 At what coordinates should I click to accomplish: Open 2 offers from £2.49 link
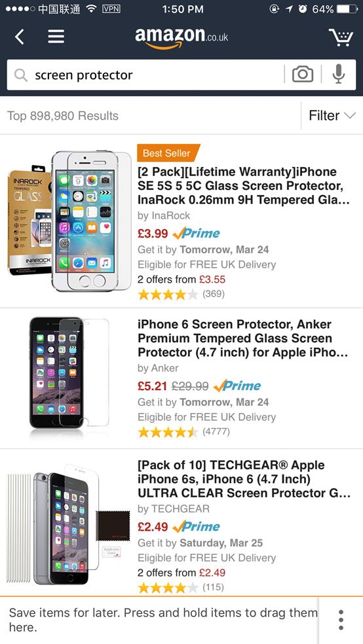(181, 573)
